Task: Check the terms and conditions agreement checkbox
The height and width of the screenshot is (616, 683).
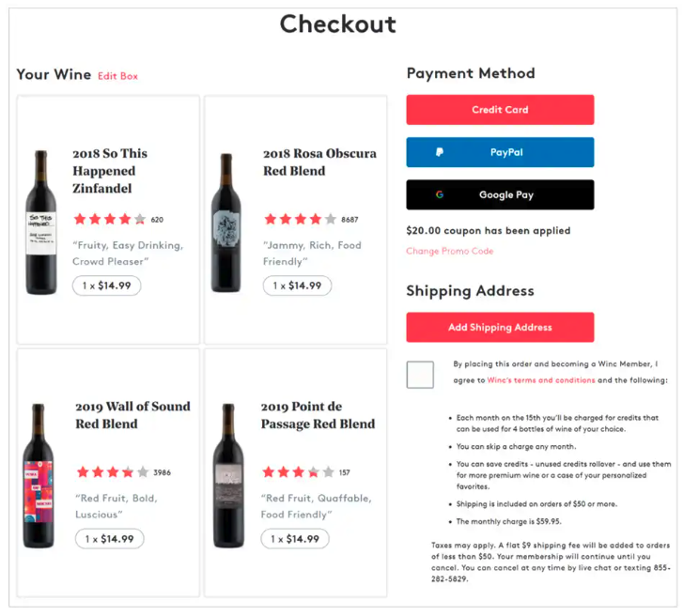Action: point(420,375)
